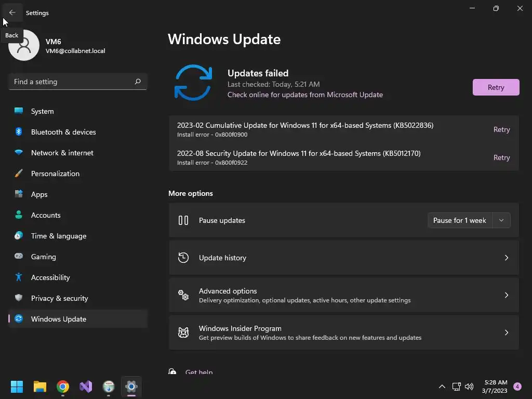This screenshot has height=399, width=532.
Task: Click the Bluetooth icon in sidebar
Action: [19, 131]
